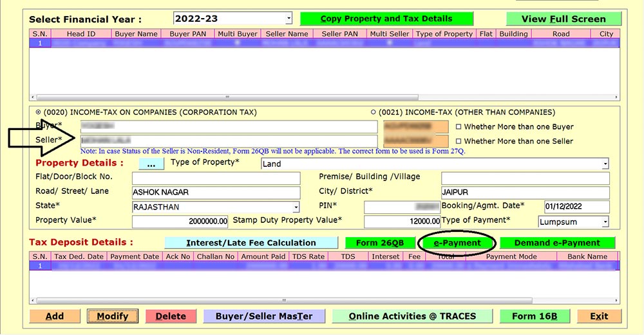This screenshot has width=644, height=335.
Task: Select Income-Tax on Companies (0020) radio
Action: pyautogui.click(x=38, y=112)
